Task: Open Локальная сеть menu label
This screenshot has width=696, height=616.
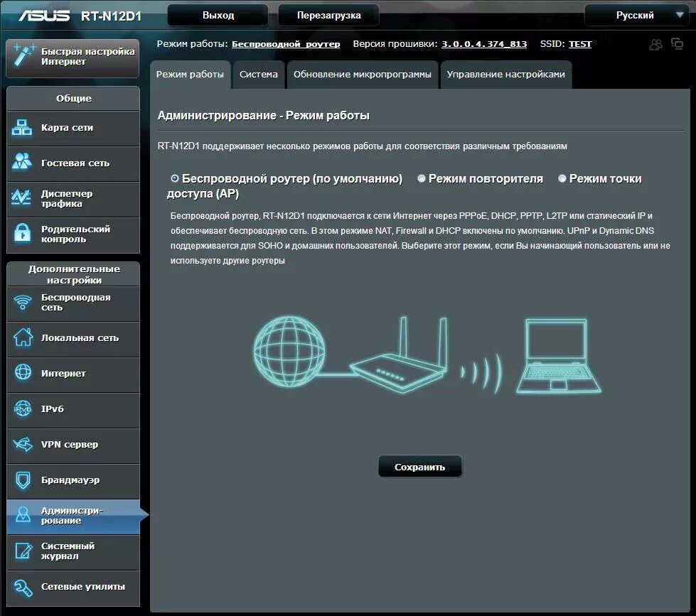Action: tap(80, 338)
